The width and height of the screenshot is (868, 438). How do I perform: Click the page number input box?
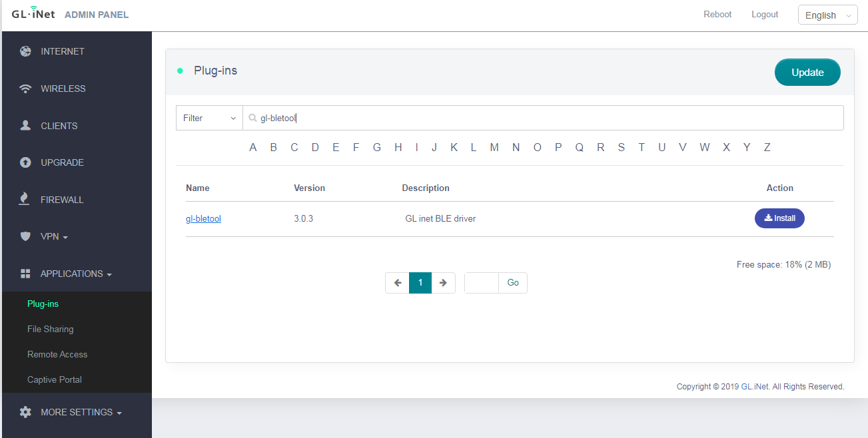pos(482,283)
